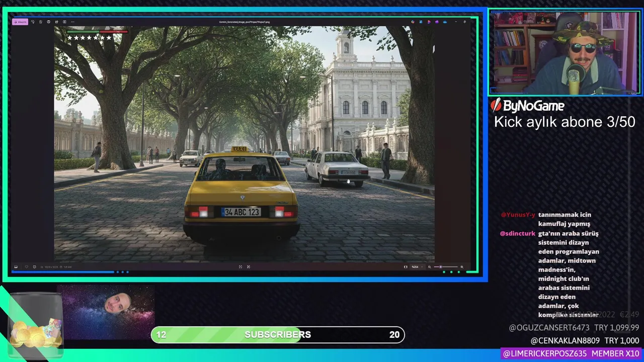Viewport: 644px width, 362px height.
Task: Click the streamer webcam feed
Action: pos(565,53)
